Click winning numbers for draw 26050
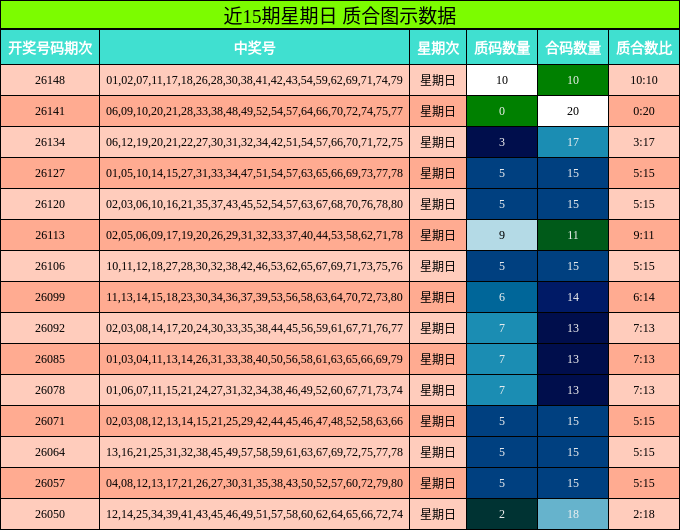Screen dimensions: 680x530 coord(255,514)
